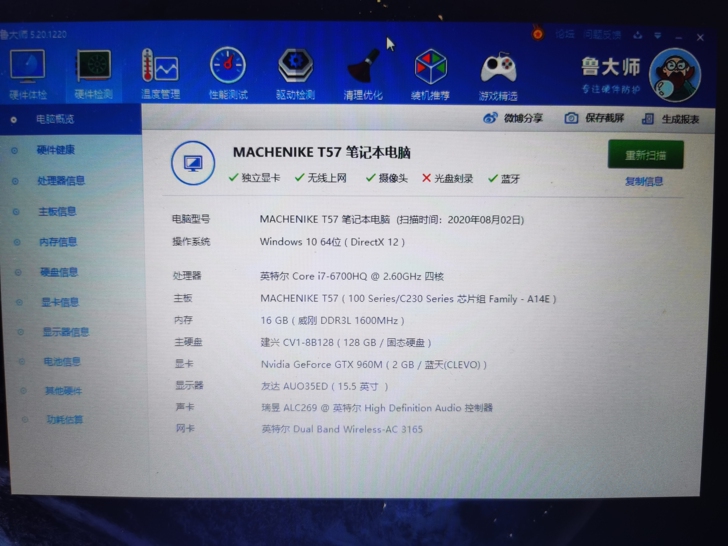Open processor link Core i7-6700HQ

click(352, 276)
